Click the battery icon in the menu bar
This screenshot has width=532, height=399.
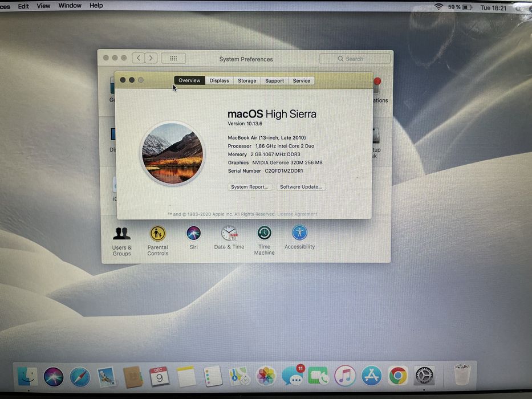467,7
